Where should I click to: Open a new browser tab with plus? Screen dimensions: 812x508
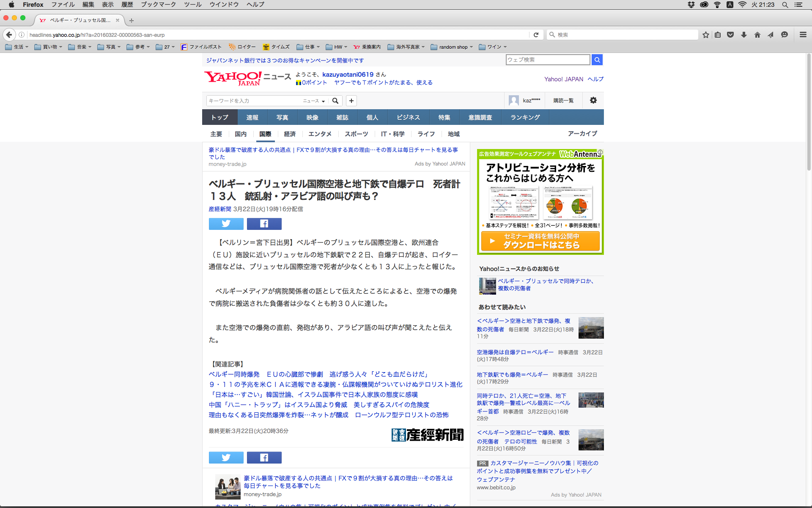point(132,20)
